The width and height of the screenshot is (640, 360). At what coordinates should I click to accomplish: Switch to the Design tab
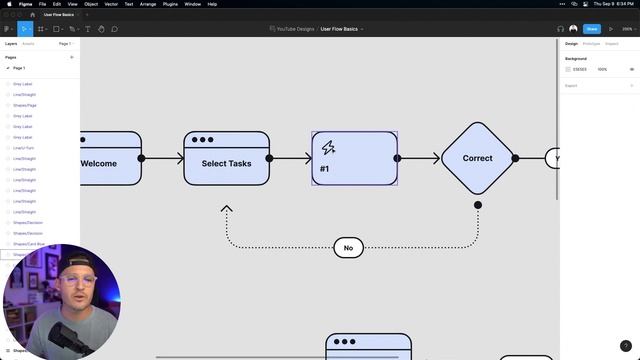(x=571, y=44)
